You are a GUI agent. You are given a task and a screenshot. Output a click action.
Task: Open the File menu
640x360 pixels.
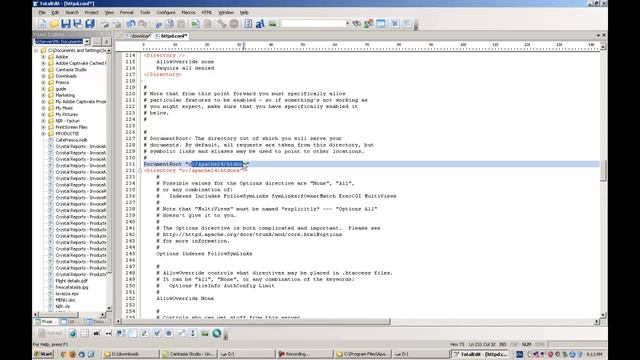coord(42,13)
